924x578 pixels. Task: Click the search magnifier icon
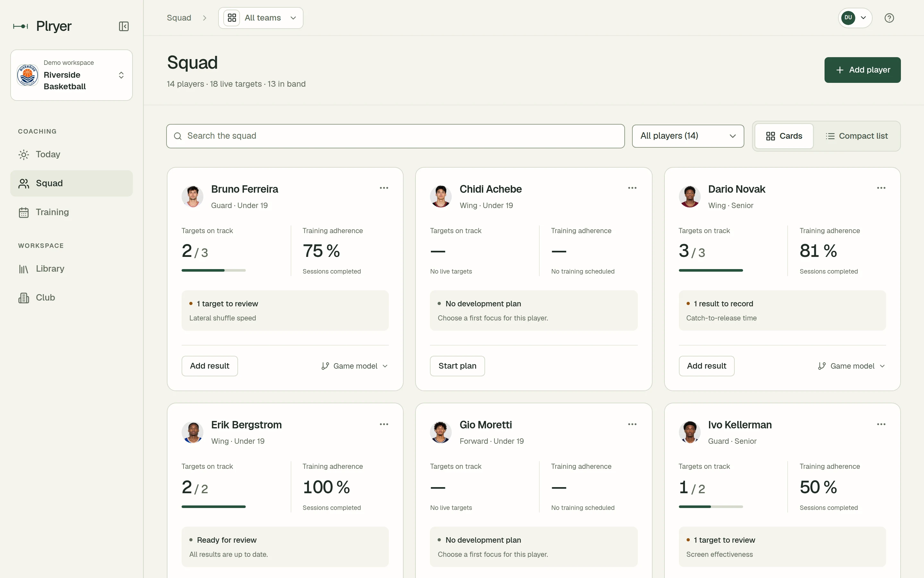177,136
